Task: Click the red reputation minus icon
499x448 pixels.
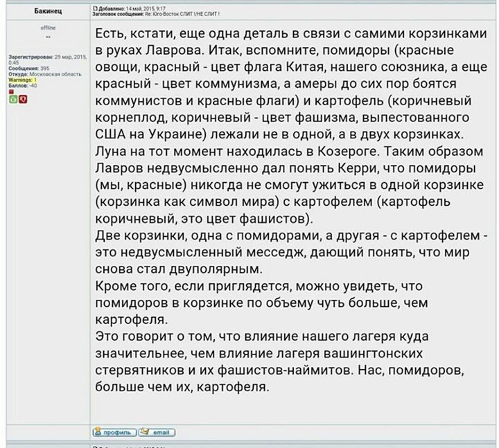Action: [x=23, y=100]
